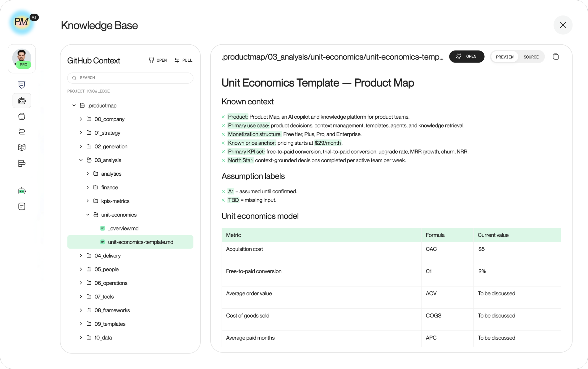This screenshot has width=588, height=369.
Task: Open the 04_delivery folder row
Action: pos(130,256)
